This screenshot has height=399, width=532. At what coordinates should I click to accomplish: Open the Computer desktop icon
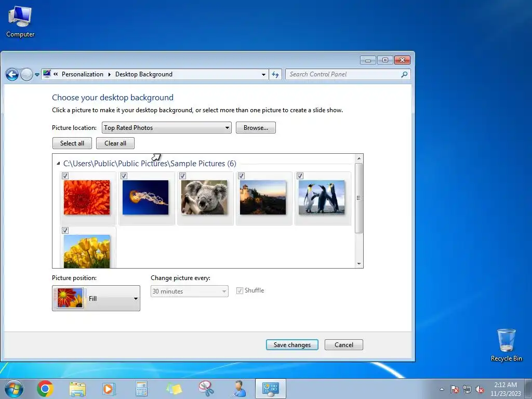[x=20, y=22]
